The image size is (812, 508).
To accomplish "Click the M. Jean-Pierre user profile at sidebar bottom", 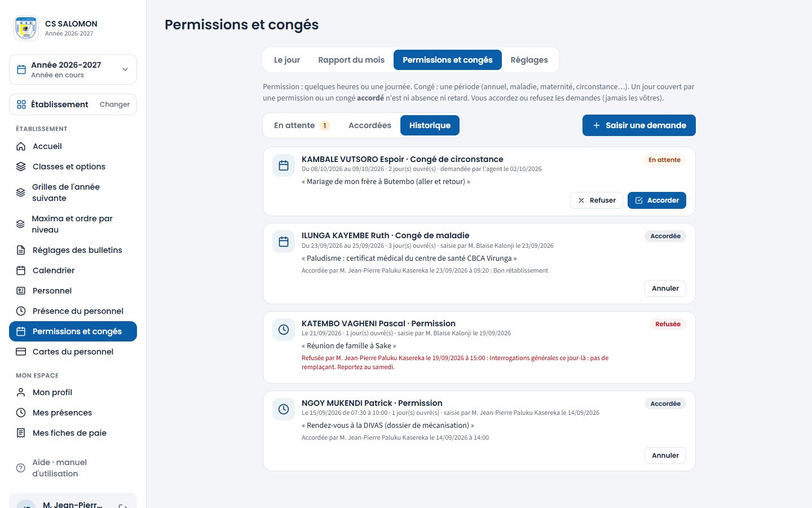I will (73, 501).
